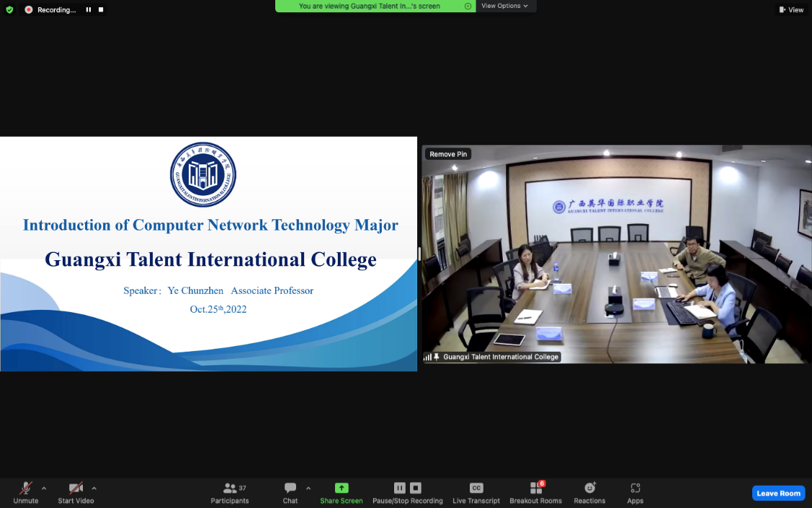Image resolution: width=812 pixels, height=508 pixels.
Task: Expand video options arrow beside Start Video
Action: tap(94, 488)
